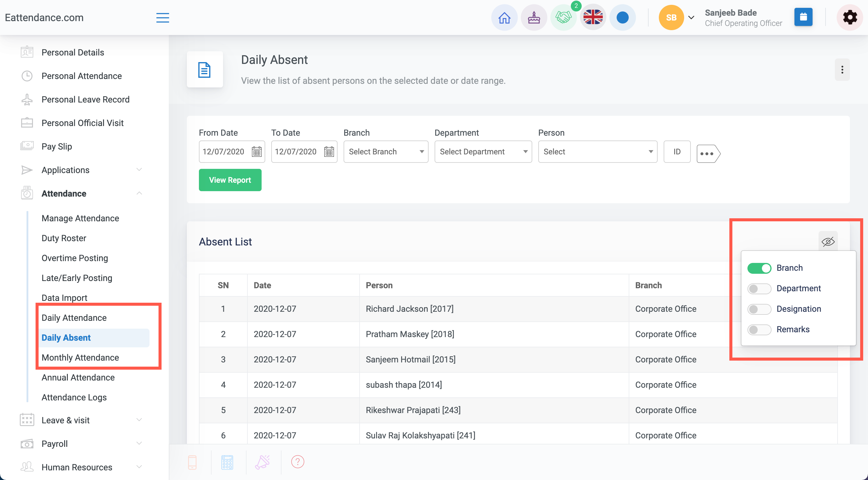Change language via UK flag icon

coord(593,17)
